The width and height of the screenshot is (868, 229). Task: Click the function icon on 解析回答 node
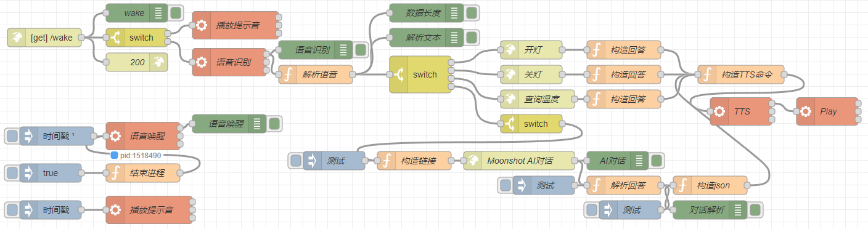point(596,185)
